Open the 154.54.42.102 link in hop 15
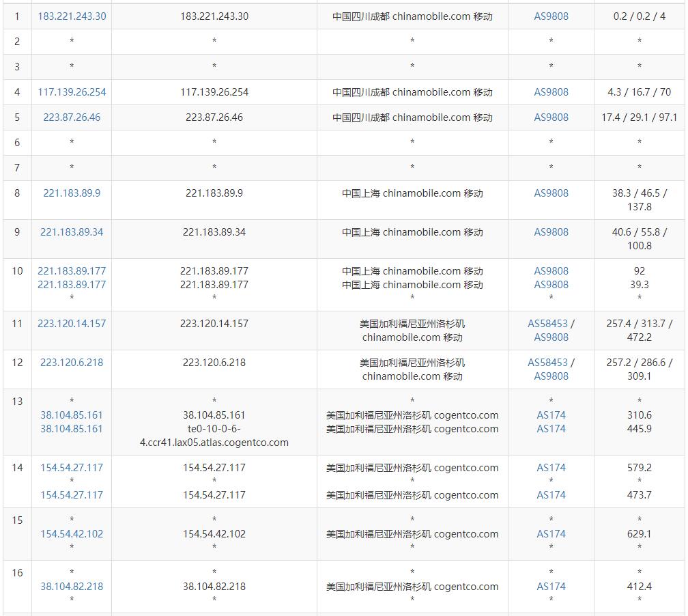 tap(72, 534)
